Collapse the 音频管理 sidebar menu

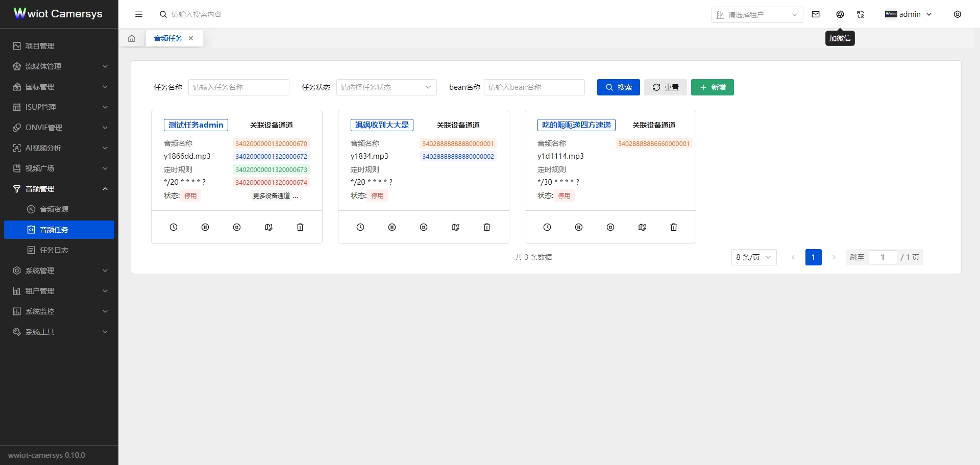(x=59, y=189)
